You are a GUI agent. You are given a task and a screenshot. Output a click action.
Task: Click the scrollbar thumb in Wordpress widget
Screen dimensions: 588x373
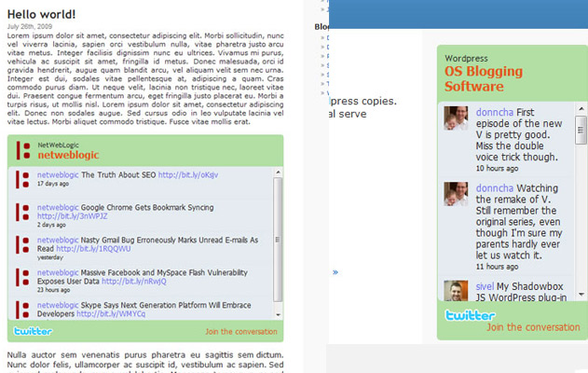(581, 130)
